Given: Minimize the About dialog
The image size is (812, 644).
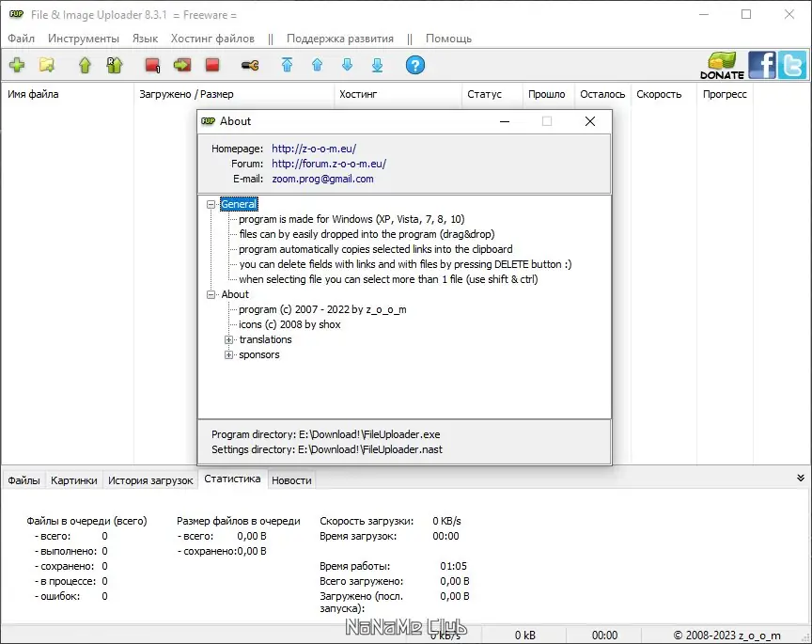Looking at the screenshot, I should (x=505, y=121).
